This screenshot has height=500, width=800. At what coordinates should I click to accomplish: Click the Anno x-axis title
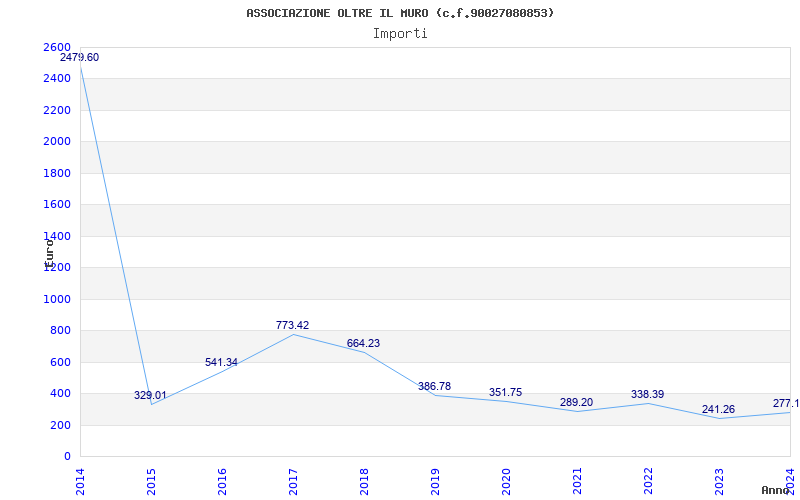pyautogui.click(x=776, y=490)
